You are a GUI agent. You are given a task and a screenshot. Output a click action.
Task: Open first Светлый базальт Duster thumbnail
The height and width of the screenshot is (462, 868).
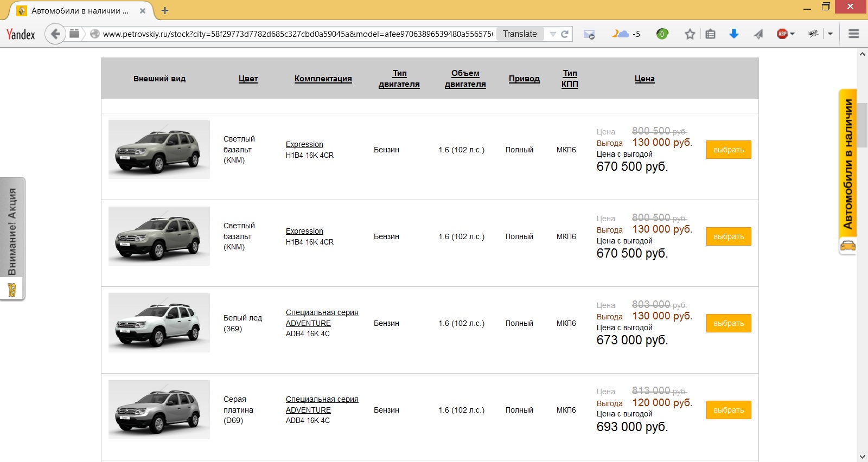point(159,150)
